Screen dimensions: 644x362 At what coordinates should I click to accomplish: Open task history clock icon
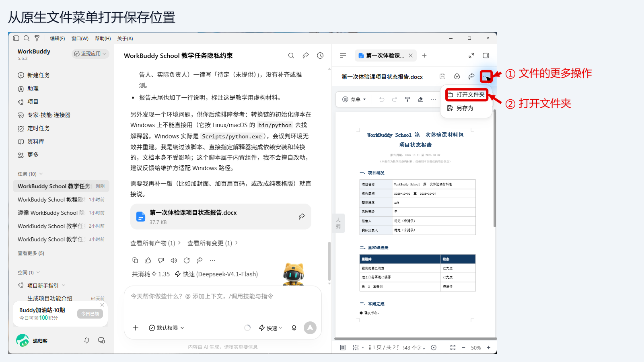tap(320, 56)
